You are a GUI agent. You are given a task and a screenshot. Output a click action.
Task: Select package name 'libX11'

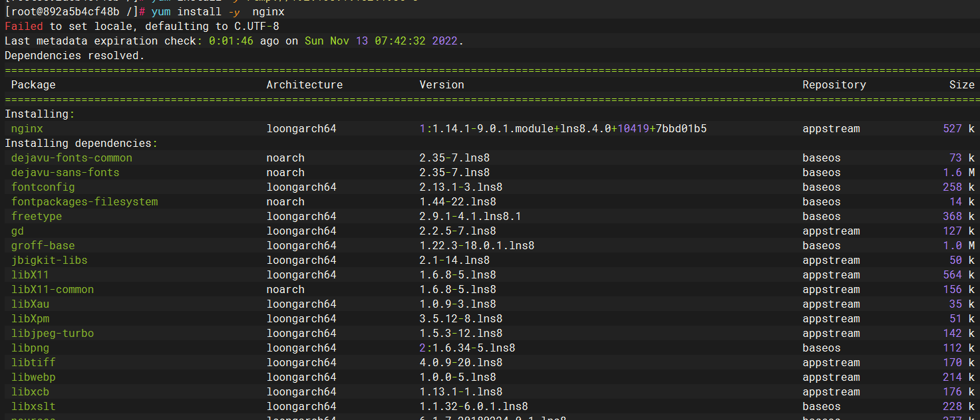tap(30, 274)
